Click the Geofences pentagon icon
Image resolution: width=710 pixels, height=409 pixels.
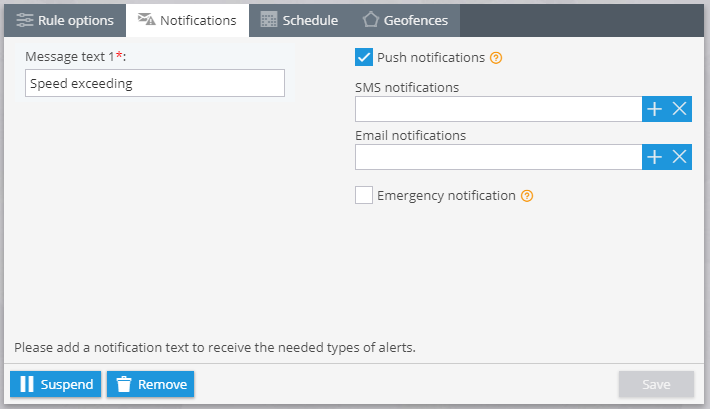pyautogui.click(x=370, y=19)
